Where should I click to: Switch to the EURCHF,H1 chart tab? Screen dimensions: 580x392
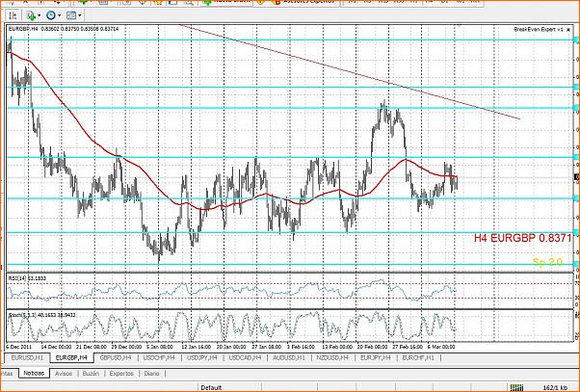pos(418,357)
